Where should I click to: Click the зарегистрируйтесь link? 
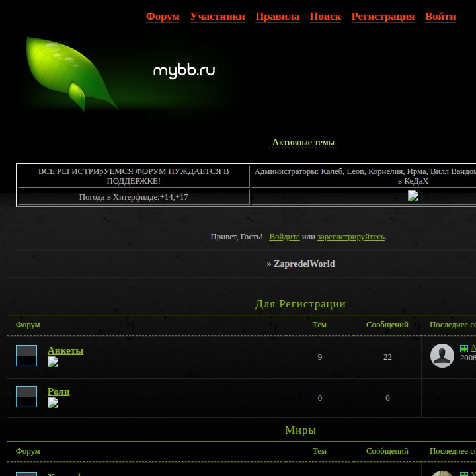(x=351, y=237)
